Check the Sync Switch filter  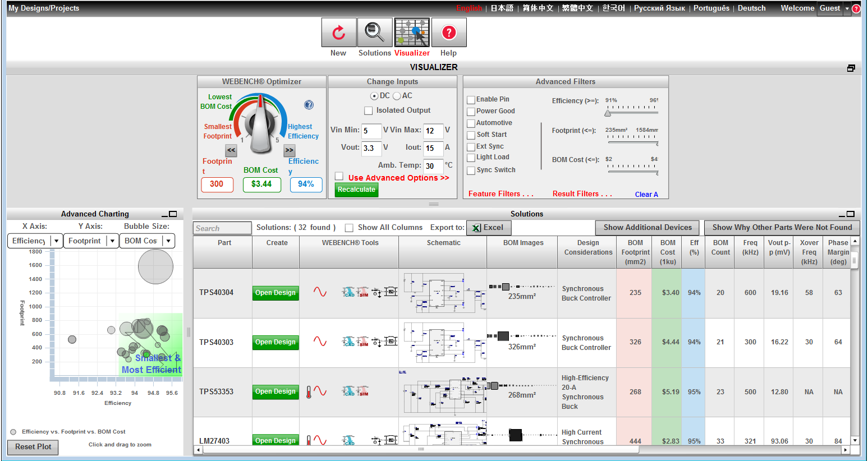point(471,170)
